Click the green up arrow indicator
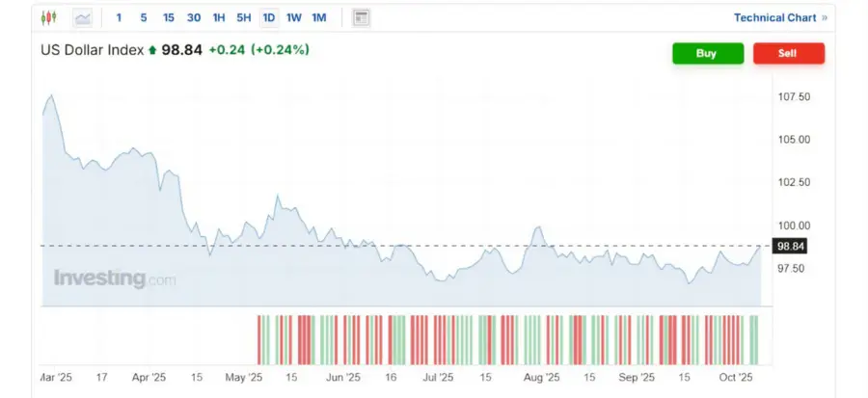Image resolution: width=868 pixels, height=398 pixels. pos(152,49)
